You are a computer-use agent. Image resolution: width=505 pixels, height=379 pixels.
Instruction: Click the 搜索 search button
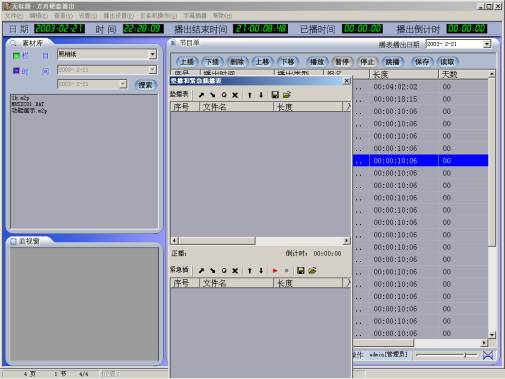point(145,85)
